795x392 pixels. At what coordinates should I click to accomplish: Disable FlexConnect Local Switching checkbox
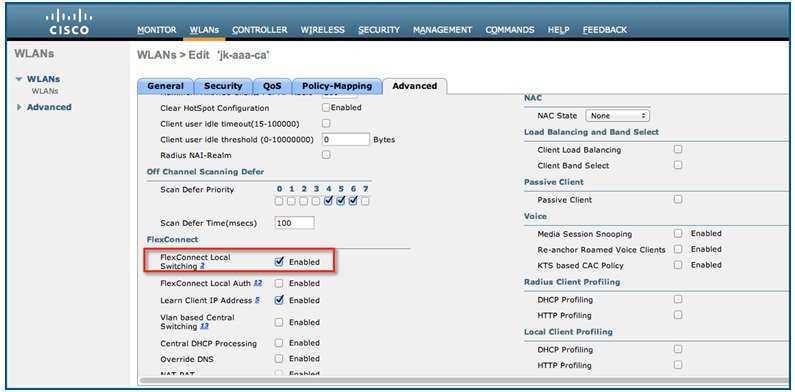[x=279, y=262]
